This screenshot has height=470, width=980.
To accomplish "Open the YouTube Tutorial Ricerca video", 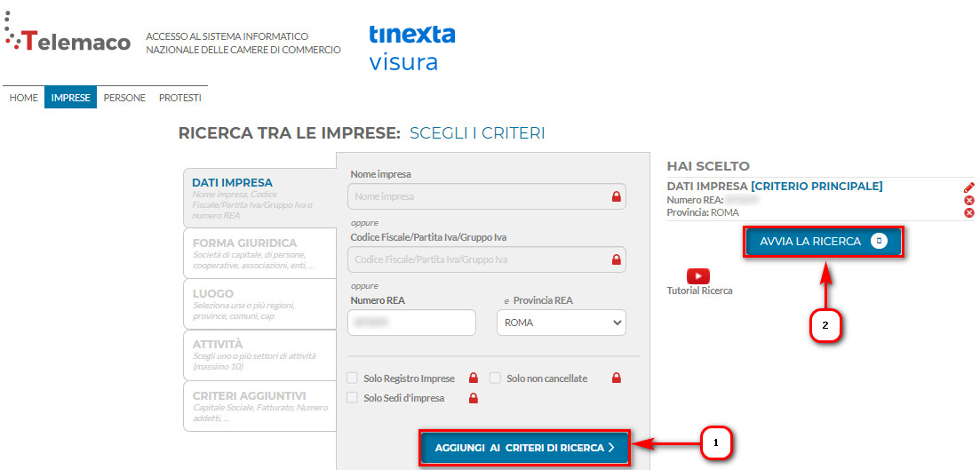I will tap(698, 275).
